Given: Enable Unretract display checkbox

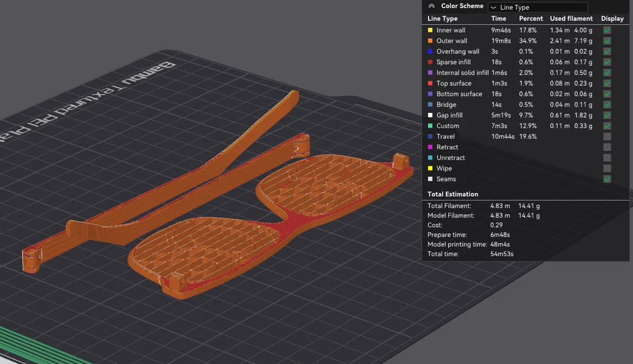Looking at the screenshot, I should (607, 158).
